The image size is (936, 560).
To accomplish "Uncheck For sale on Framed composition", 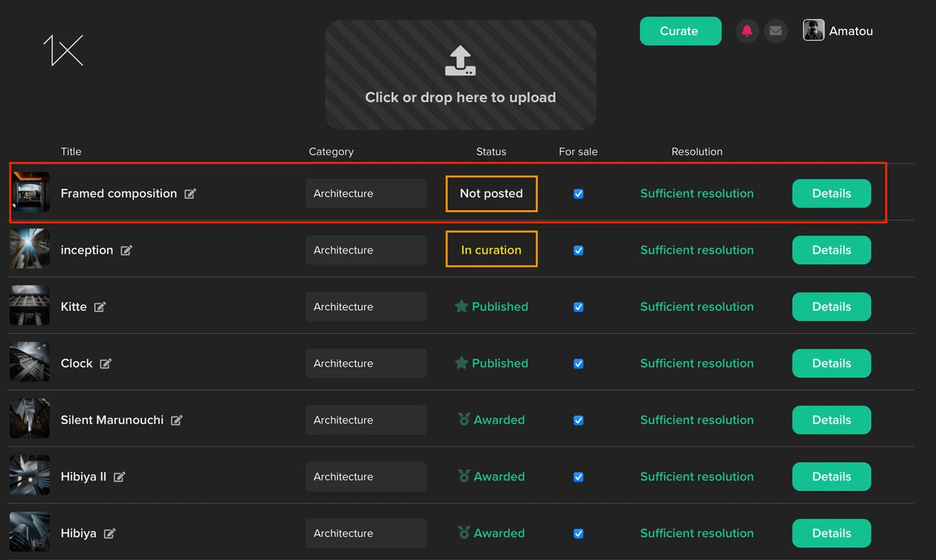I will tap(579, 194).
